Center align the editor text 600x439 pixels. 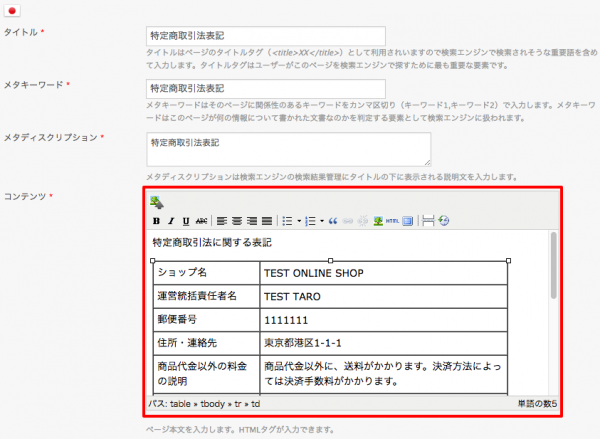[237, 220]
